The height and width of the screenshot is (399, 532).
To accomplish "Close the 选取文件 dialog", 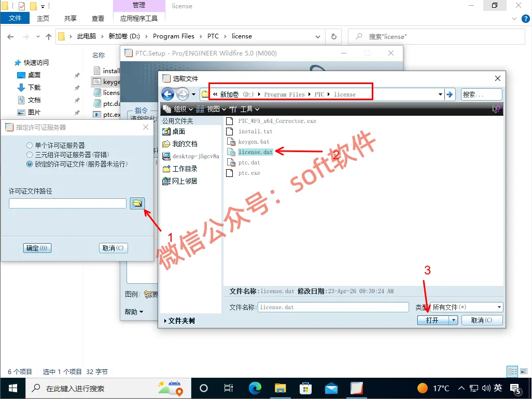I will (497, 78).
